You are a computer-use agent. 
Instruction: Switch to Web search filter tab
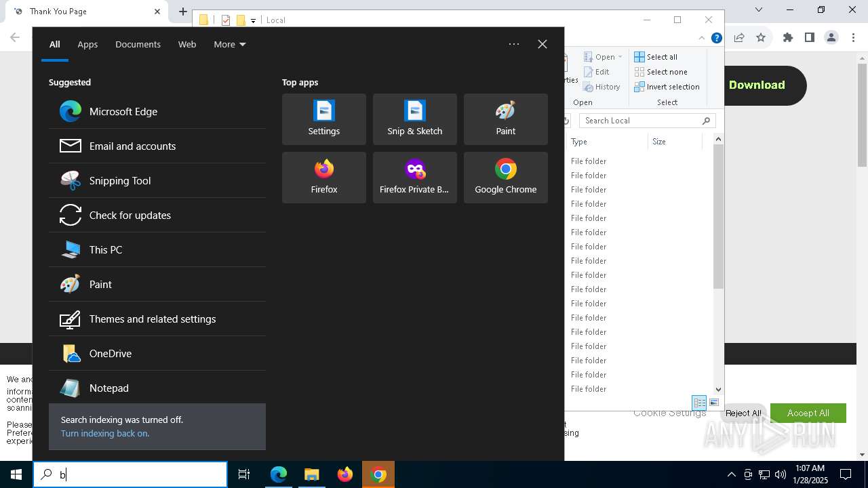pyautogui.click(x=187, y=44)
